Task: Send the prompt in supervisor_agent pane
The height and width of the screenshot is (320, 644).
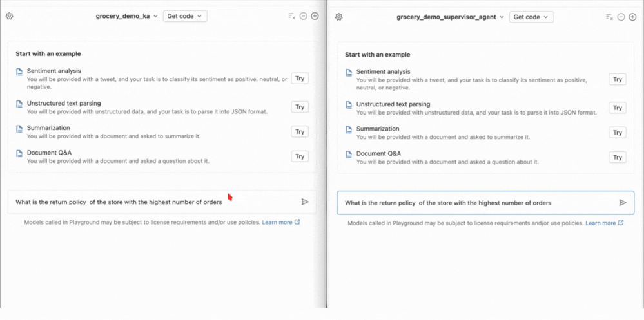Action: click(623, 203)
